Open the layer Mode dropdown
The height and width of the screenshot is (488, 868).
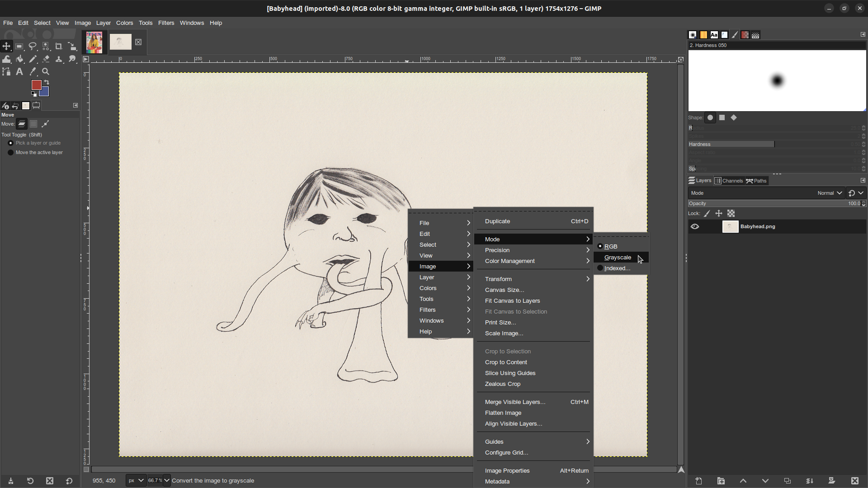[x=829, y=193]
